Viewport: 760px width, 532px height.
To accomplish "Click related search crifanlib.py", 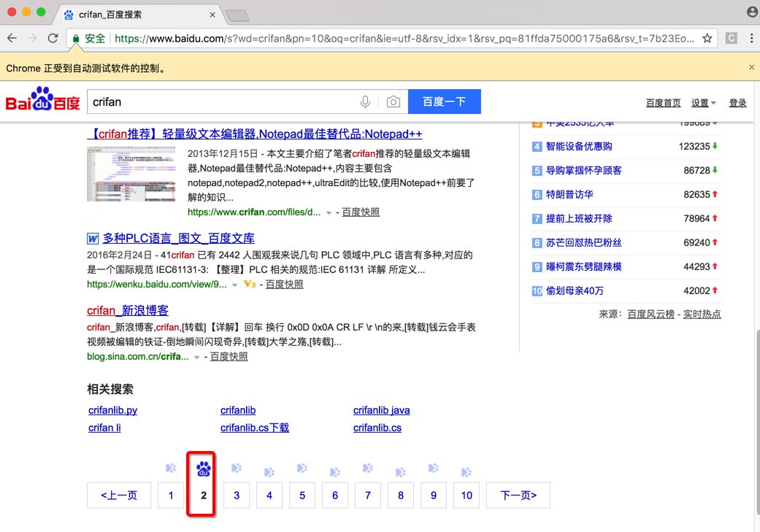I will coord(112,410).
